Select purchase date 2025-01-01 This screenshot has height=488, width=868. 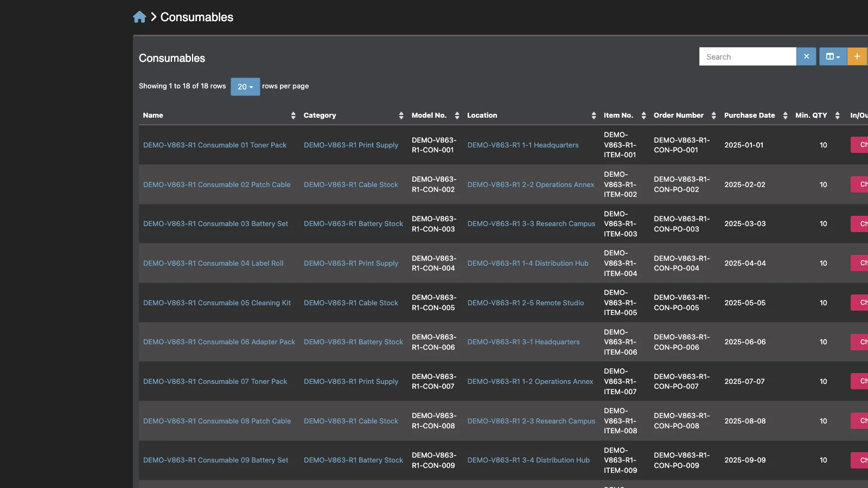click(744, 145)
